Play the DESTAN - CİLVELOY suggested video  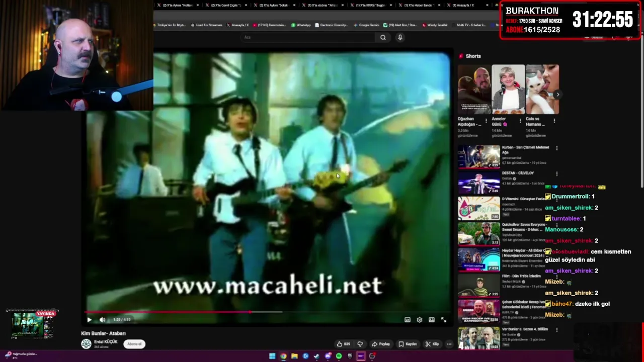pos(479,183)
